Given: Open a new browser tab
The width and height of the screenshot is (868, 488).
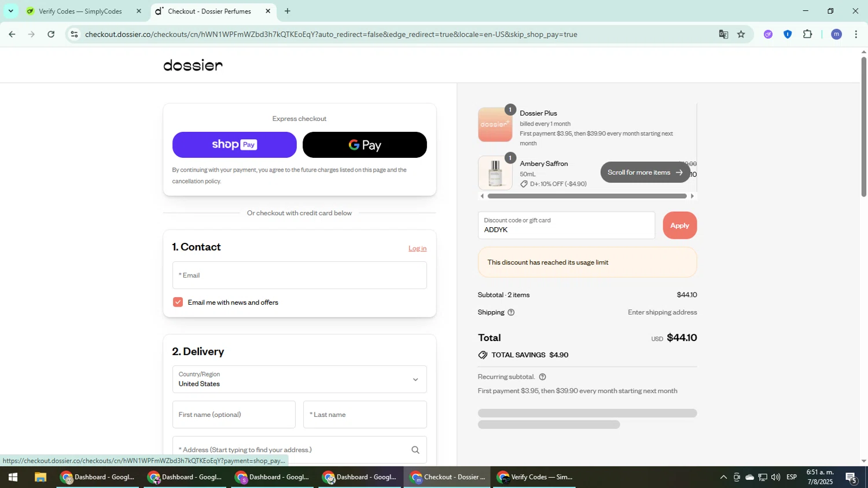Looking at the screenshot, I should (288, 11).
